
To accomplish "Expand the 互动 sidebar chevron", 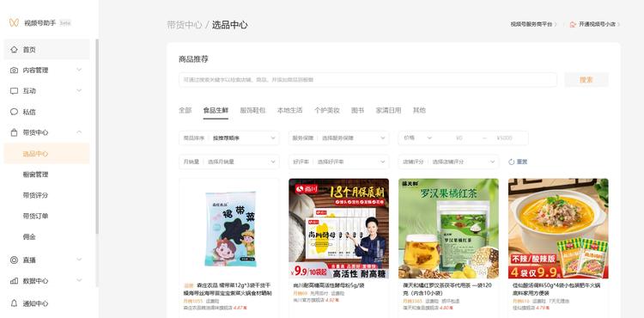I will [79, 90].
